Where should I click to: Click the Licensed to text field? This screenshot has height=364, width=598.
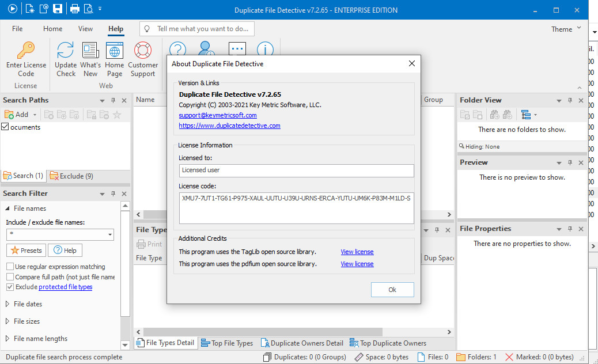click(x=296, y=170)
